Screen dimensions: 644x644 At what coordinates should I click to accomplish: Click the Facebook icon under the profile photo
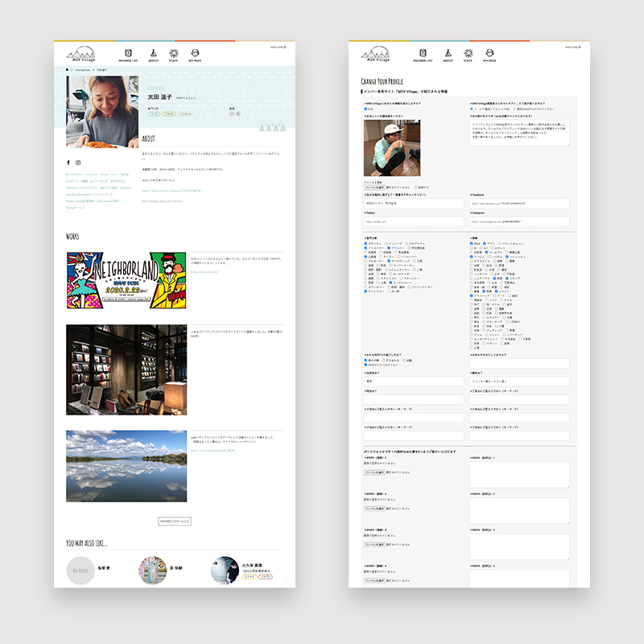(68, 163)
